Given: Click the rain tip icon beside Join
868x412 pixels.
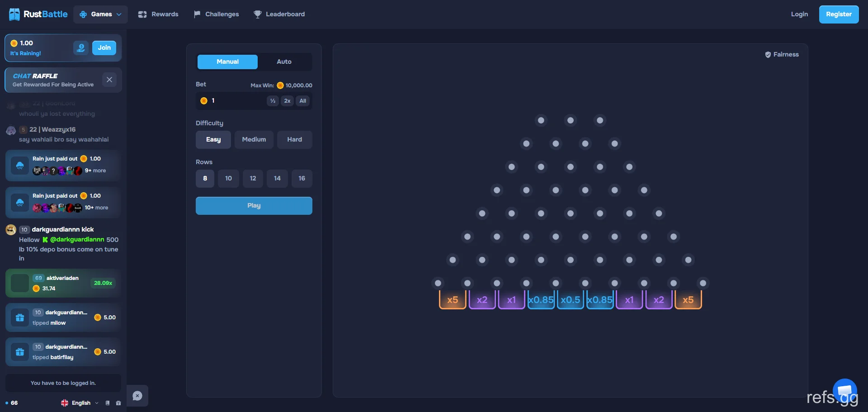Looking at the screenshot, I should (81, 47).
